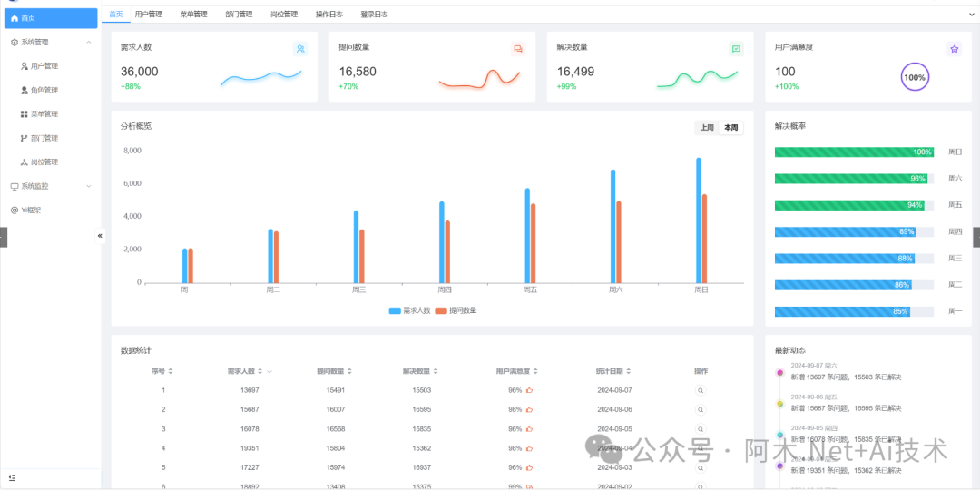The height and width of the screenshot is (490, 980).
Task: Click the 周六 98% progress bar
Action: pyautogui.click(x=854, y=179)
